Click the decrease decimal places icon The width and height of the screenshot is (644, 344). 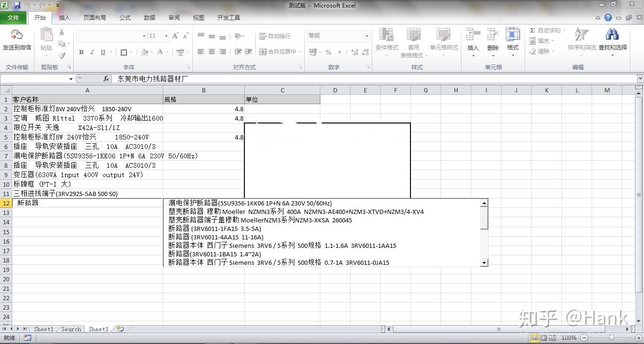pyautogui.click(x=366, y=52)
